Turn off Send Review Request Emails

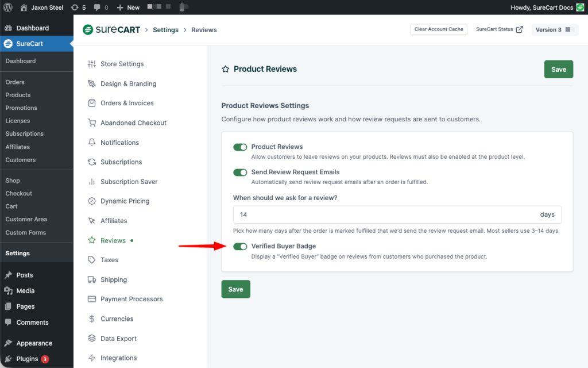coord(240,172)
